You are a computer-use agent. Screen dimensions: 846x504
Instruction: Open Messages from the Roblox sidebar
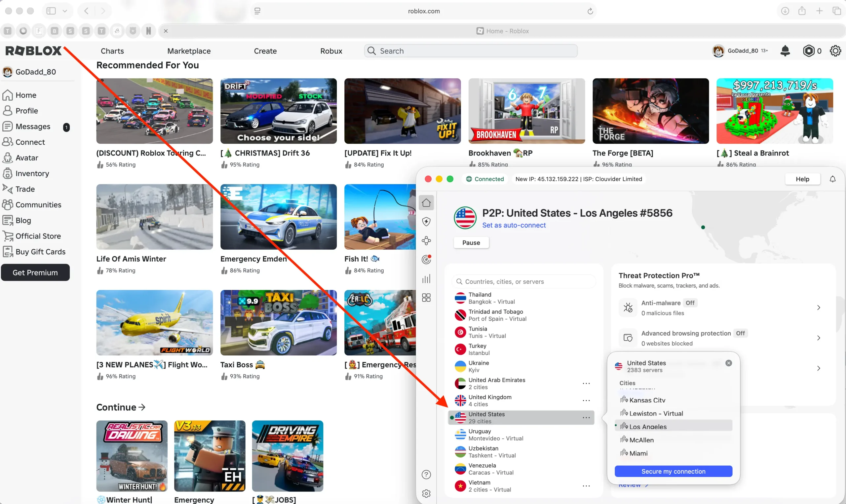(32, 126)
